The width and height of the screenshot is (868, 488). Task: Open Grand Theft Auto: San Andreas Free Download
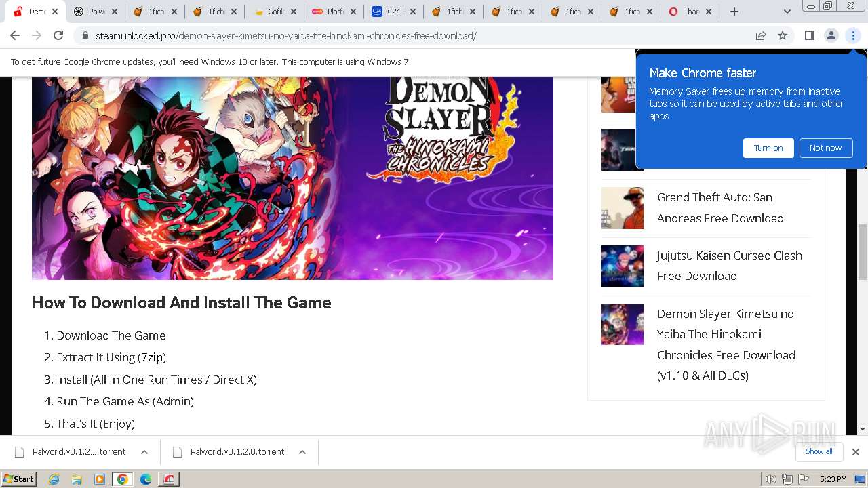(x=720, y=207)
